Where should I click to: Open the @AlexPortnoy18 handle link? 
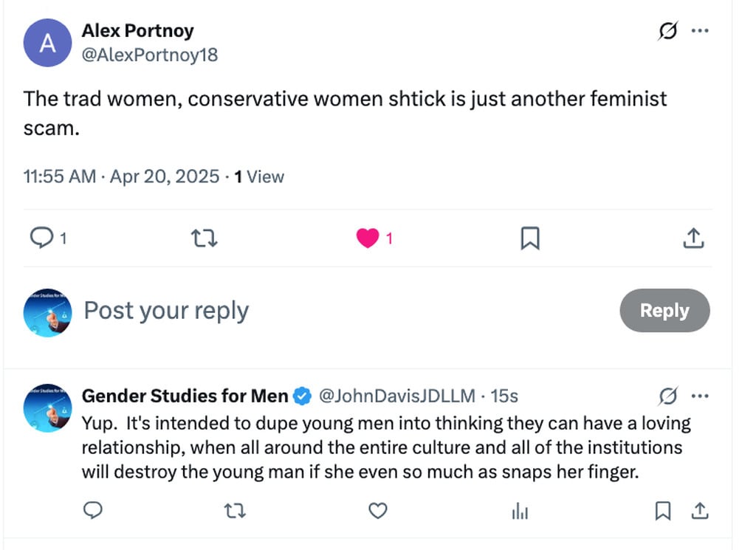[149, 55]
